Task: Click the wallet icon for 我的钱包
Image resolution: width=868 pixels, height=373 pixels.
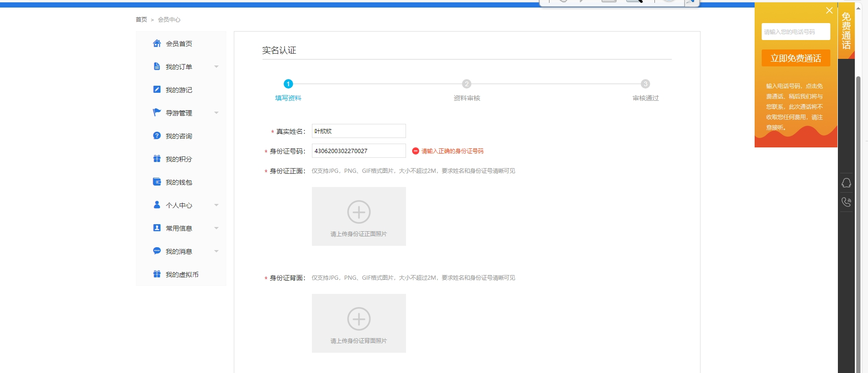Action: (x=157, y=182)
